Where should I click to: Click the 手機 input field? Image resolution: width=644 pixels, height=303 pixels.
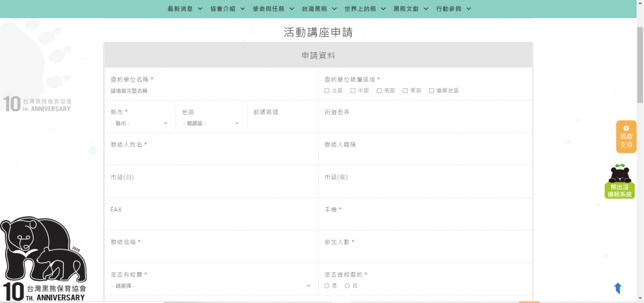click(425, 220)
